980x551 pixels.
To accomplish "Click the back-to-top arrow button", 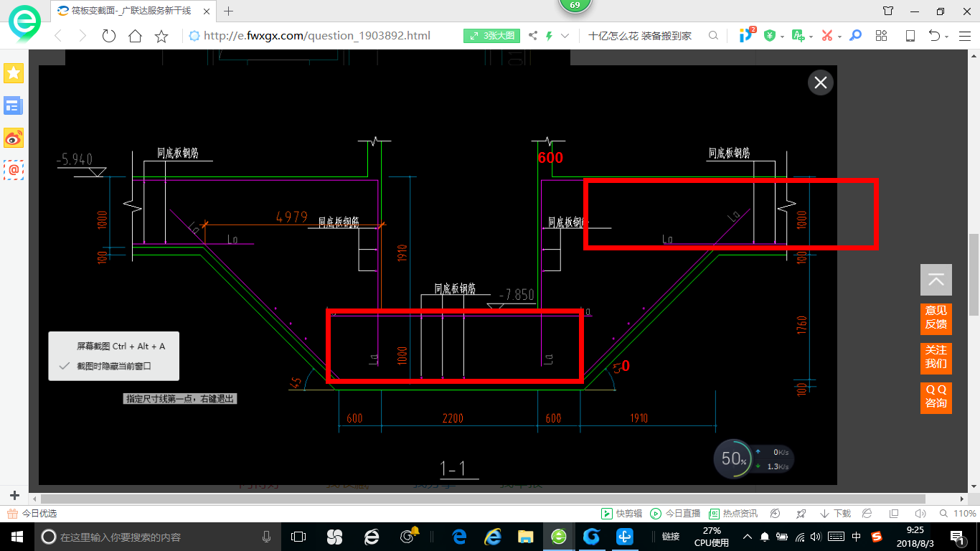I will [x=936, y=280].
